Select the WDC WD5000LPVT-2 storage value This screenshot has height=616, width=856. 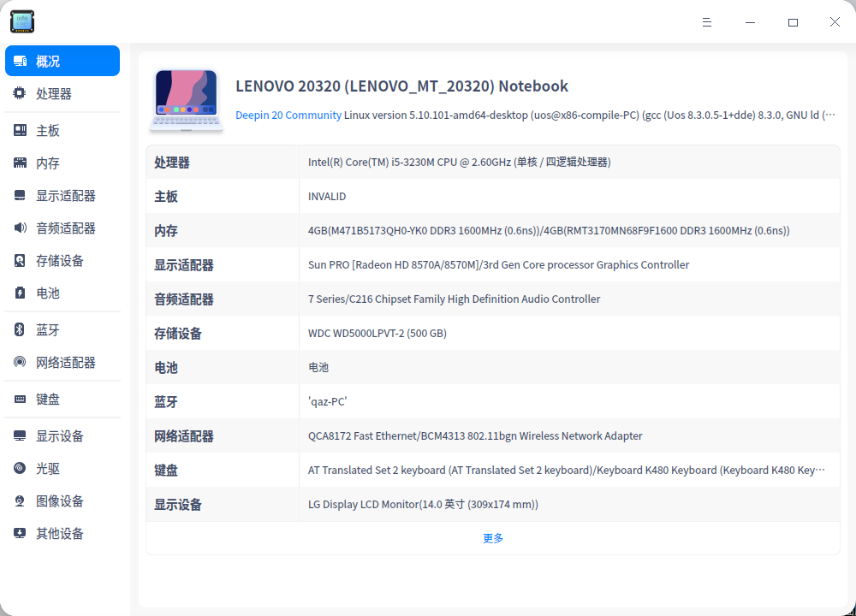pos(377,334)
